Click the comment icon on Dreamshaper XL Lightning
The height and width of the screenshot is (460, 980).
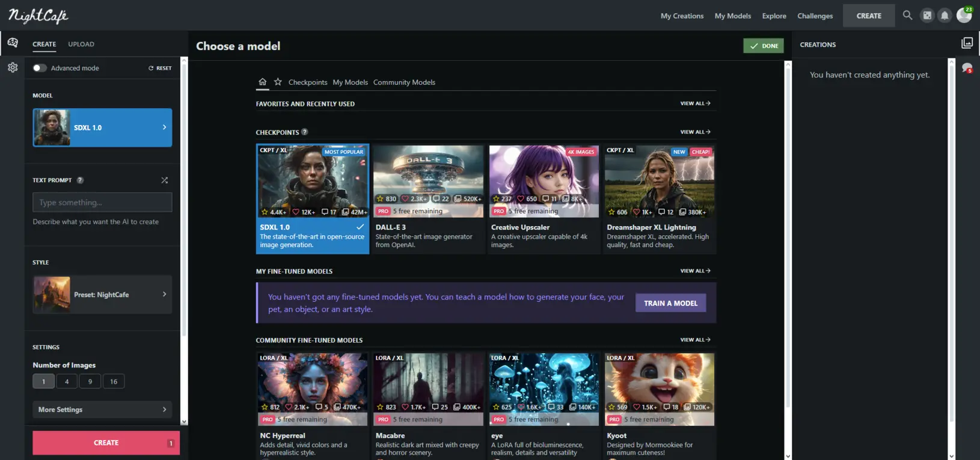click(x=662, y=212)
